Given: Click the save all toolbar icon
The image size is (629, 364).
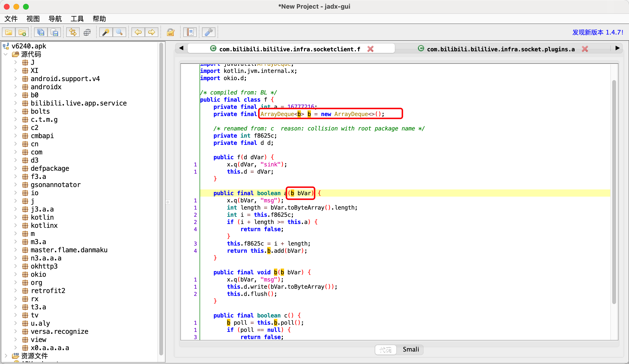Looking at the screenshot, I should (41, 32).
